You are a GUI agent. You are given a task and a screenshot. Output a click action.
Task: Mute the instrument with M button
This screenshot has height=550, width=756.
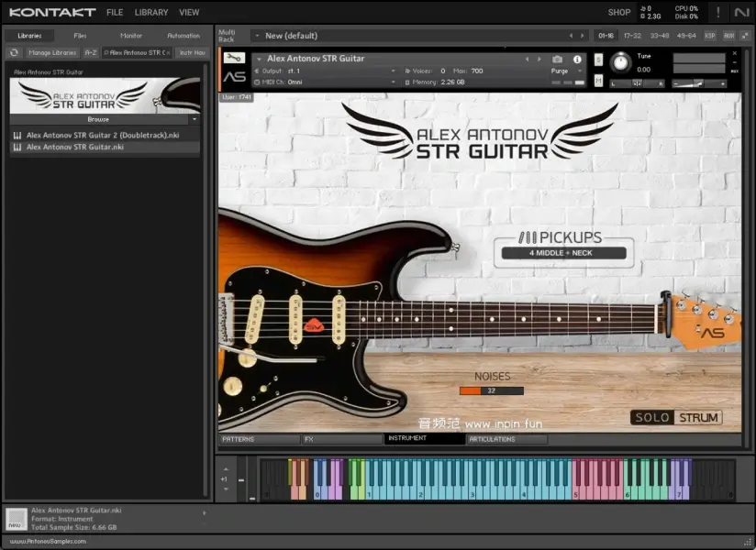[x=598, y=80]
